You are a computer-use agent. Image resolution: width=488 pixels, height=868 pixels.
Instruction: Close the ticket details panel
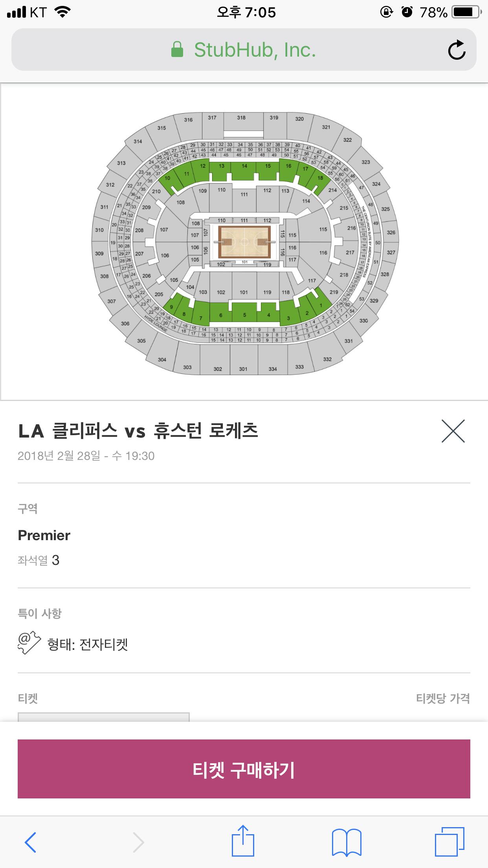[453, 431]
